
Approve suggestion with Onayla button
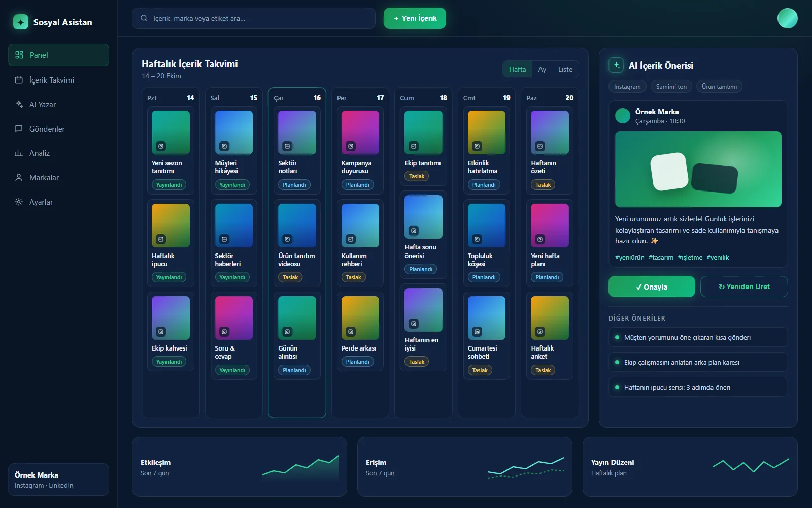652,287
